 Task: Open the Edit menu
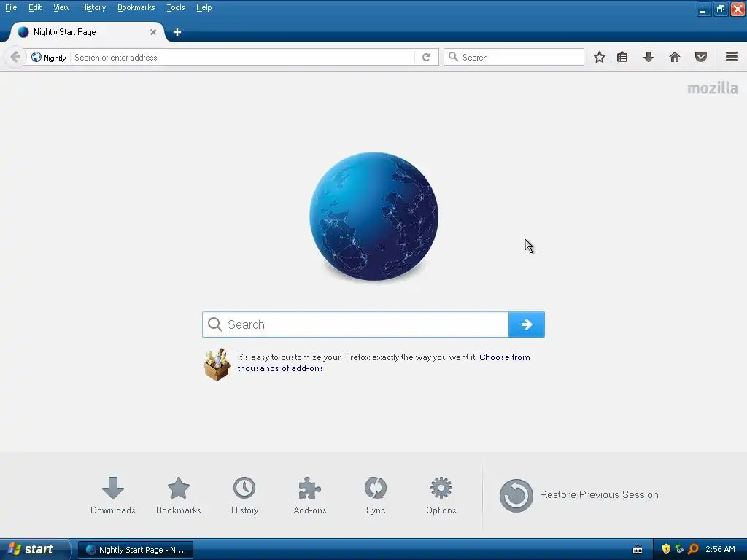[35, 7]
